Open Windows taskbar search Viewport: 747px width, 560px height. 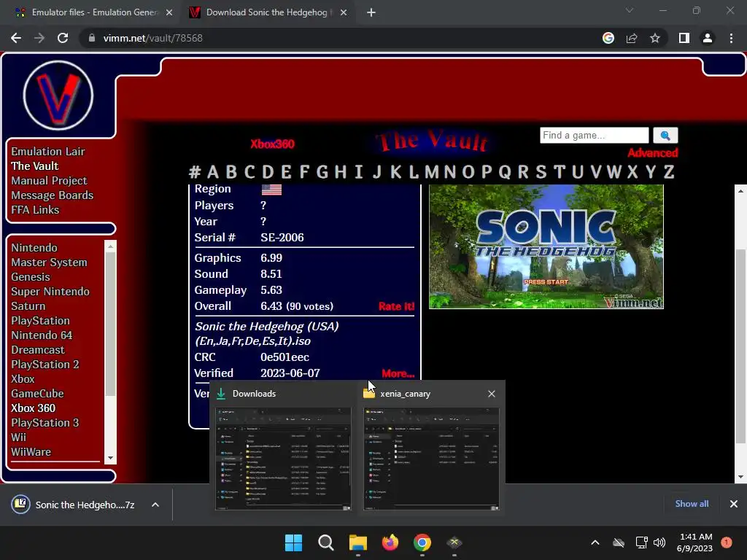[x=326, y=542]
